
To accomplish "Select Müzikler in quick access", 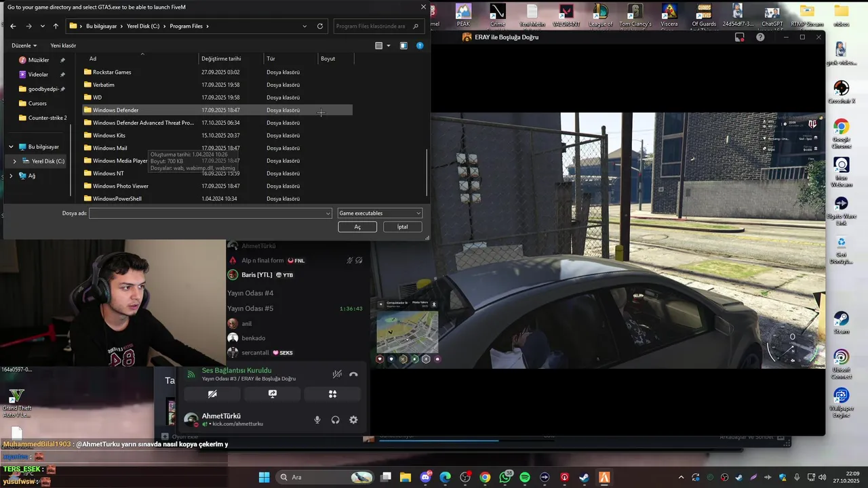I will 39,60.
